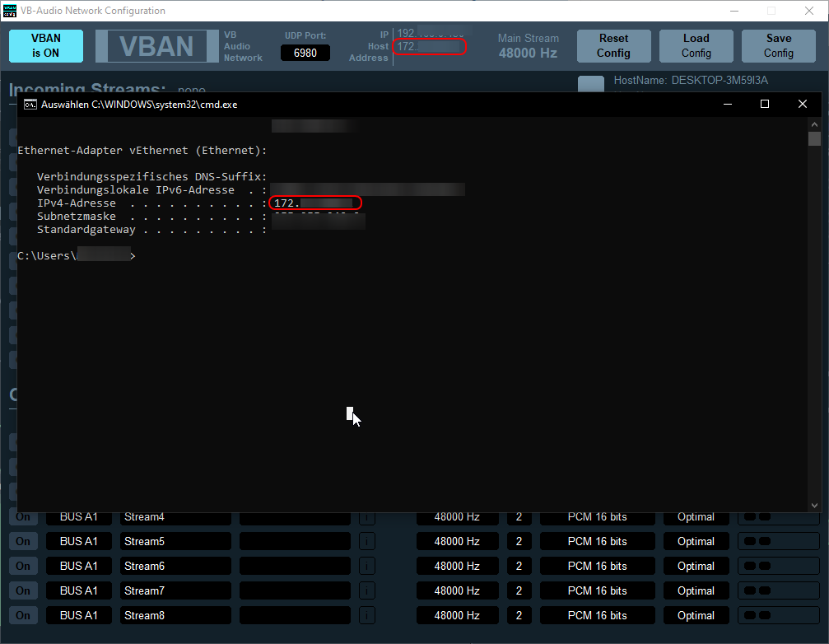Click cmd window scroll down arrow

point(814,506)
